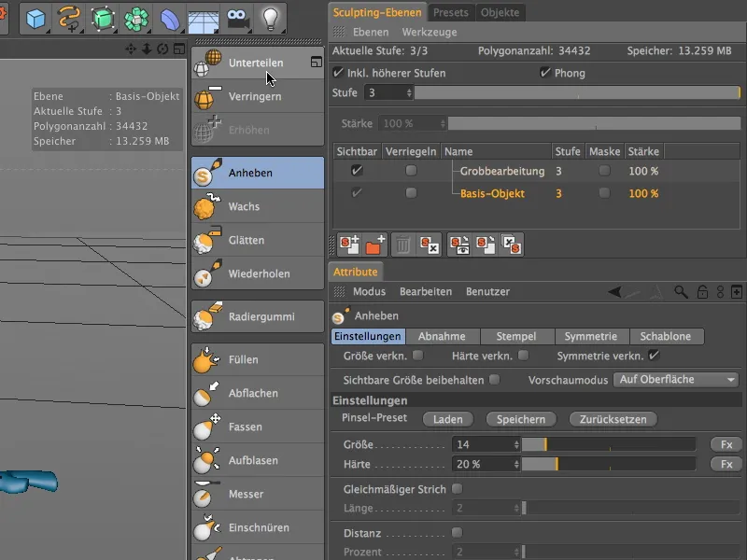Open the Symmetrie tab
This screenshot has width=747, height=560.
[591, 336]
